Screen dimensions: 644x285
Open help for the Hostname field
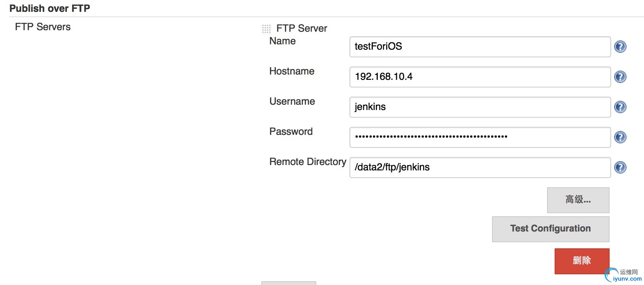pos(620,77)
